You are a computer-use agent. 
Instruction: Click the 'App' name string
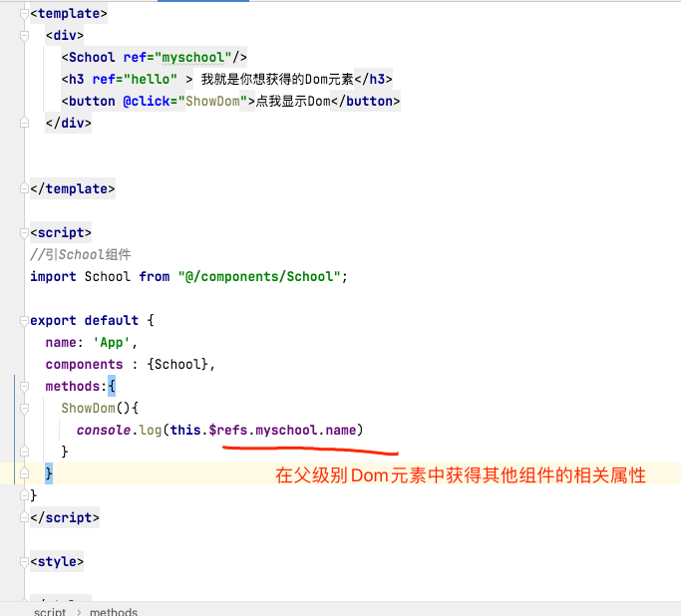112,343
